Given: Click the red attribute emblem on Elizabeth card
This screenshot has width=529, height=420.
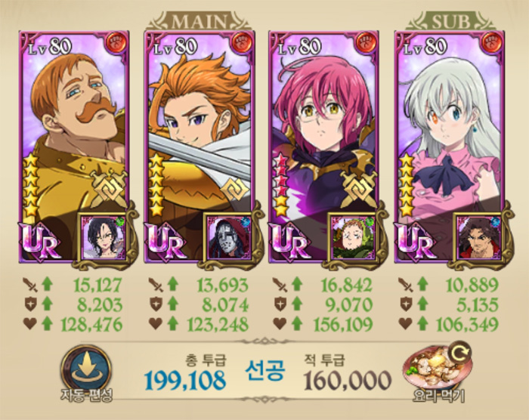Looking at the screenshot, I should (493, 42).
